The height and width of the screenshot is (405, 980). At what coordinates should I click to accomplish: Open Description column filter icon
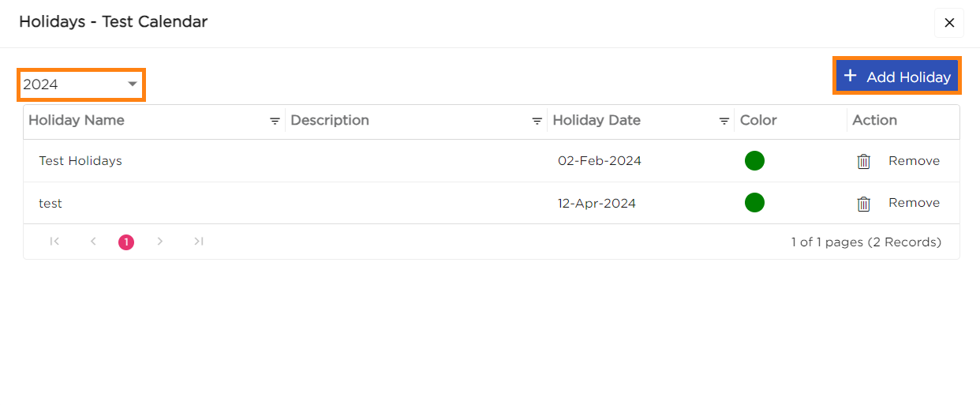(x=537, y=122)
